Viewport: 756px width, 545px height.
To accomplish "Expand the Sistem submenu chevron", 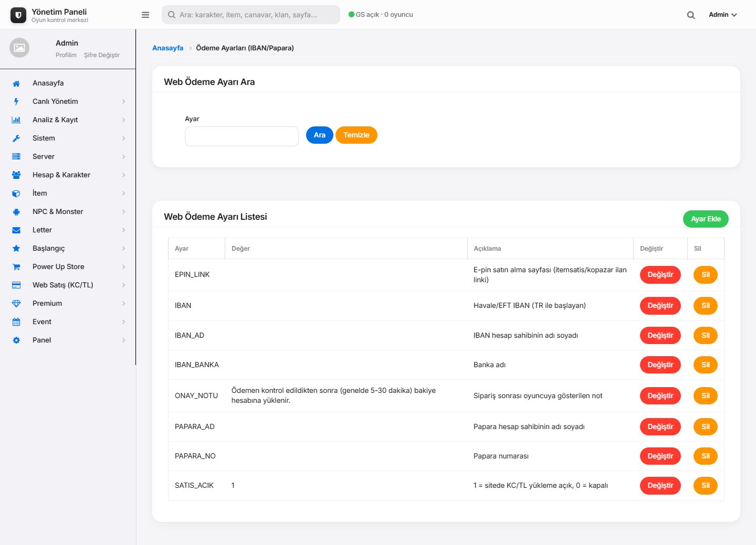I will pos(124,138).
